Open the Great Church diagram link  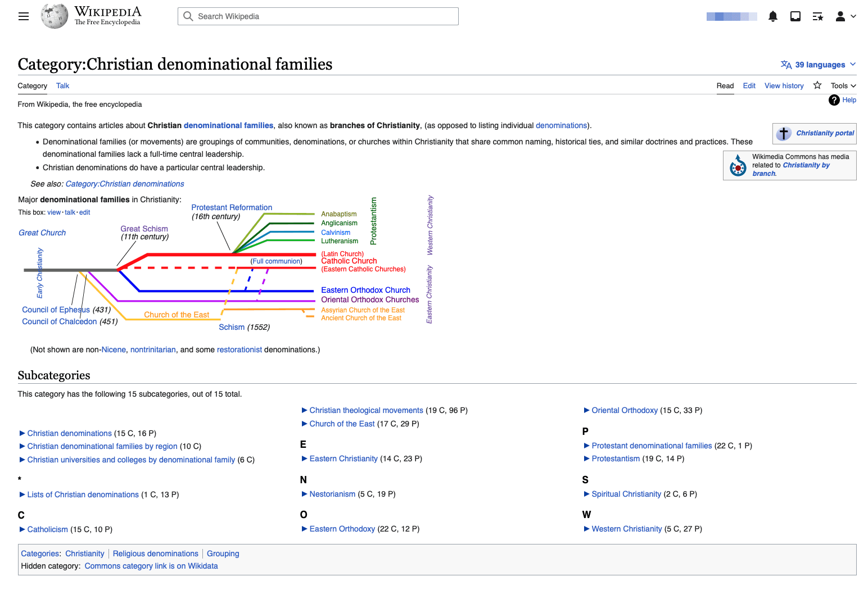point(42,233)
